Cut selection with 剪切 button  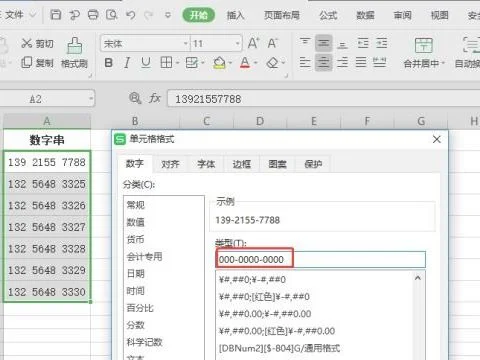pos(37,43)
